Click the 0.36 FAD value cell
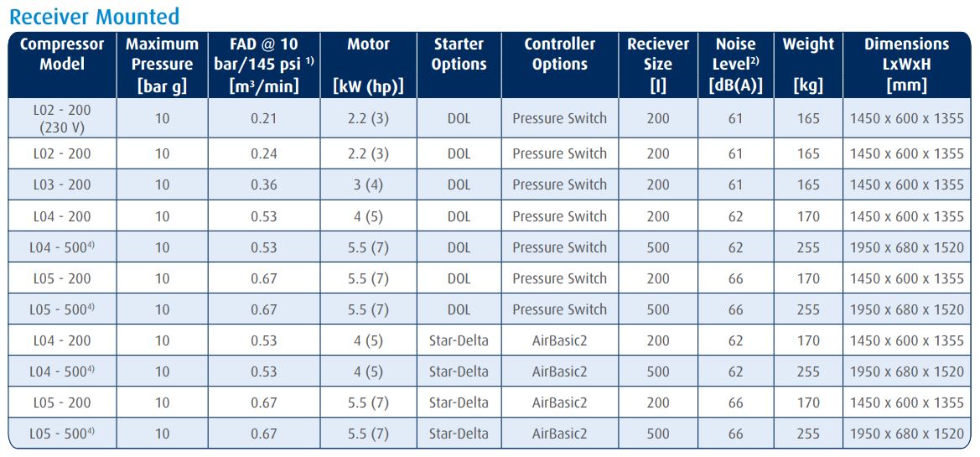 (x=264, y=184)
